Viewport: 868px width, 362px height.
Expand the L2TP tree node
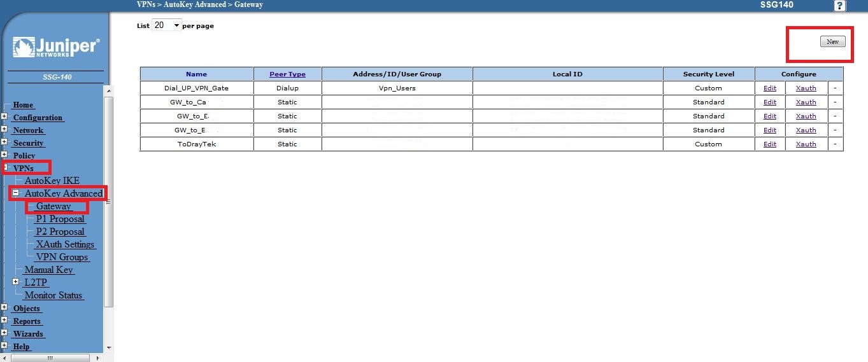16,282
